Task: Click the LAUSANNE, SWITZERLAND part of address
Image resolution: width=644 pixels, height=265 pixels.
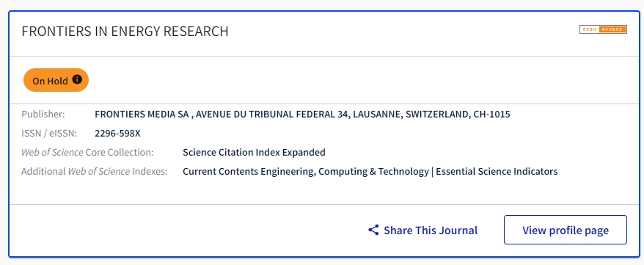Action: tap(410, 115)
